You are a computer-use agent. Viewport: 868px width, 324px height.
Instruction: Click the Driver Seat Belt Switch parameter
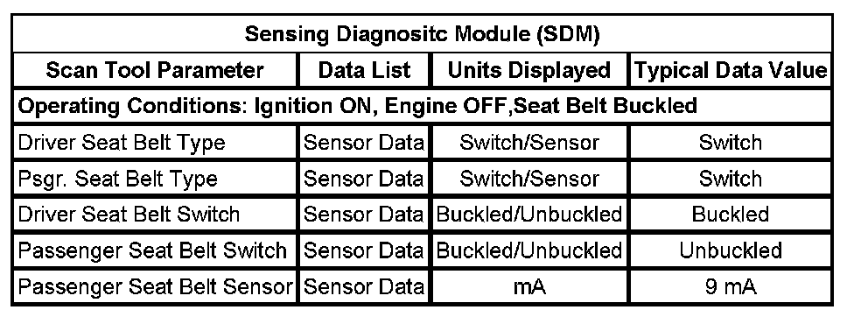129,215
